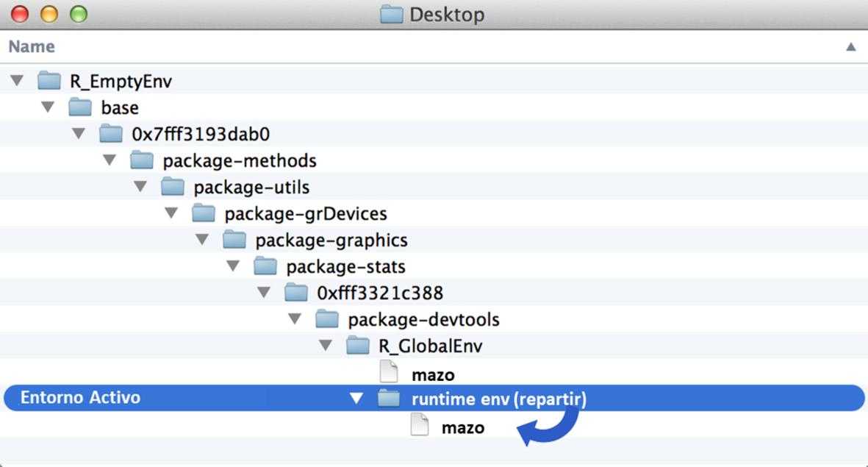Image resolution: width=868 pixels, height=467 pixels.
Task: Select the package-stats folder icon
Action: 265,266
